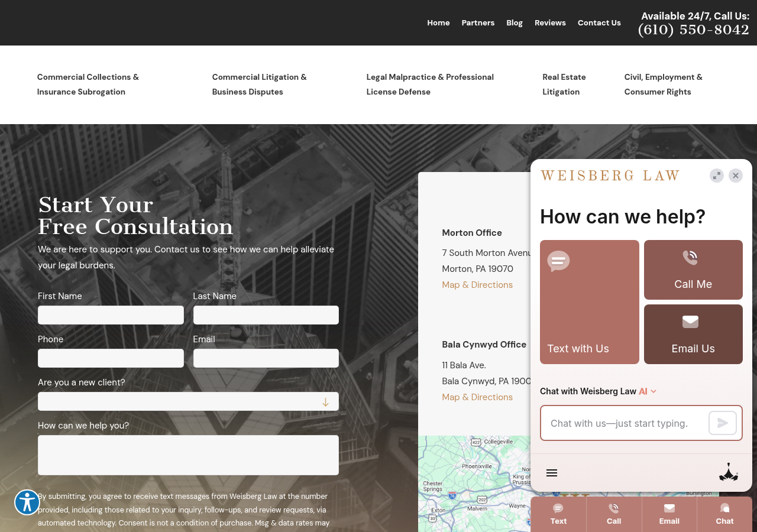Open the Blog menu item

(x=515, y=22)
